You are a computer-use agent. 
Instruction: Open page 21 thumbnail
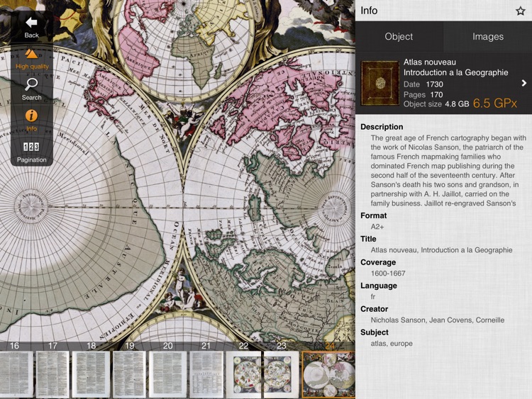tap(206, 374)
